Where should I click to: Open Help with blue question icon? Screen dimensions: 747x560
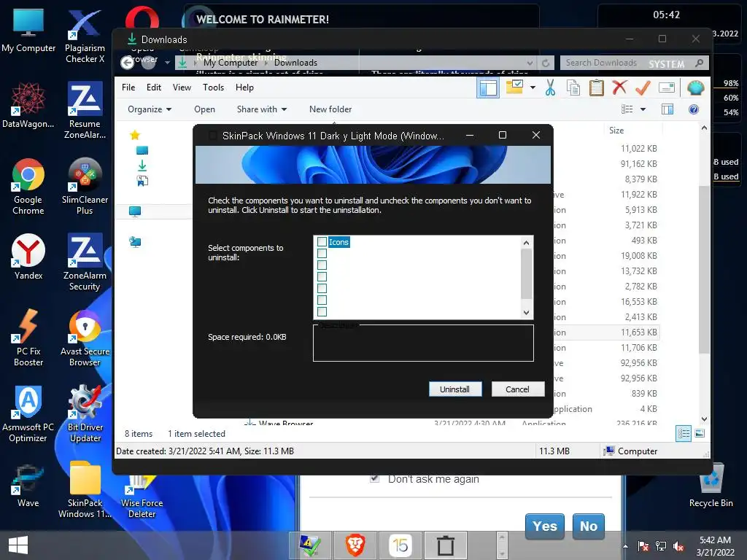click(694, 109)
